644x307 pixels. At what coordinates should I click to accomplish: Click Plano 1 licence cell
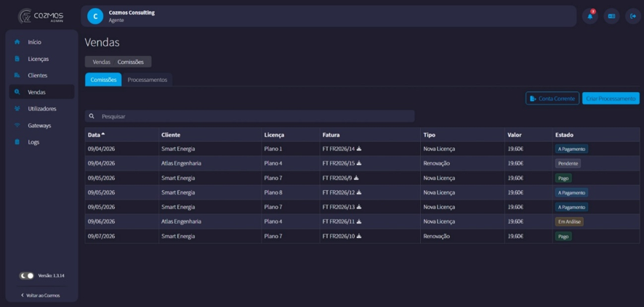coord(273,149)
